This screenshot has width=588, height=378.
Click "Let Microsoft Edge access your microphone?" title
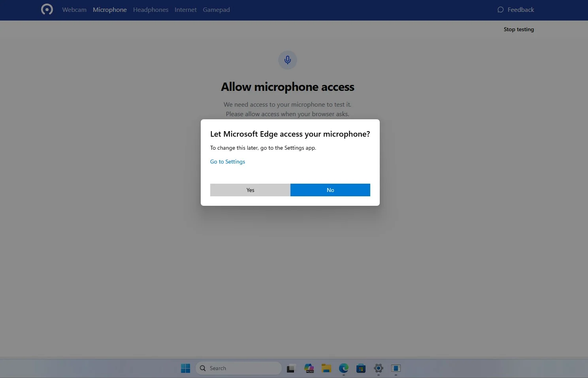tap(290, 134)
